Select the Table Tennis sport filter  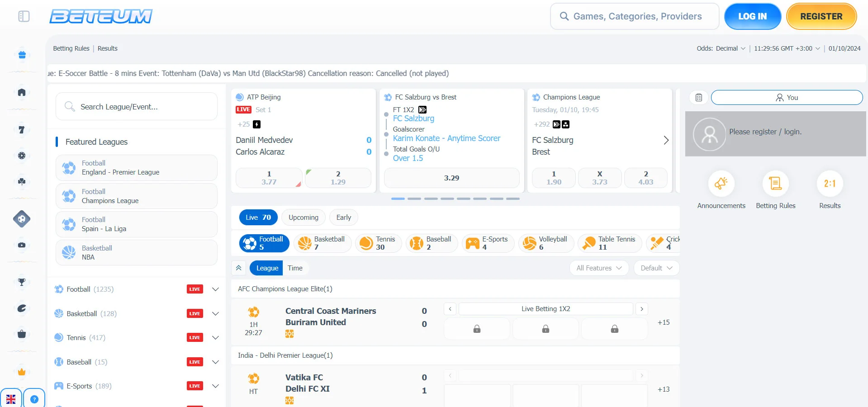coord(610,243)
